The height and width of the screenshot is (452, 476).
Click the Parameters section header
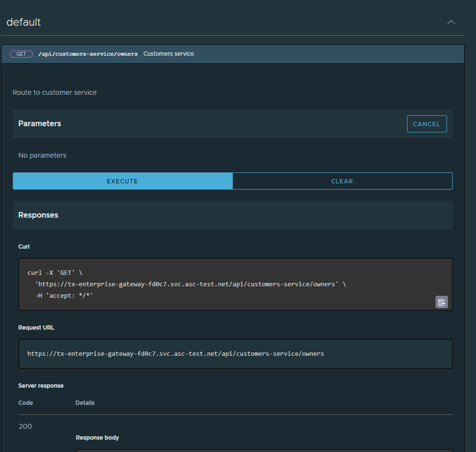(x=40, y=123)
